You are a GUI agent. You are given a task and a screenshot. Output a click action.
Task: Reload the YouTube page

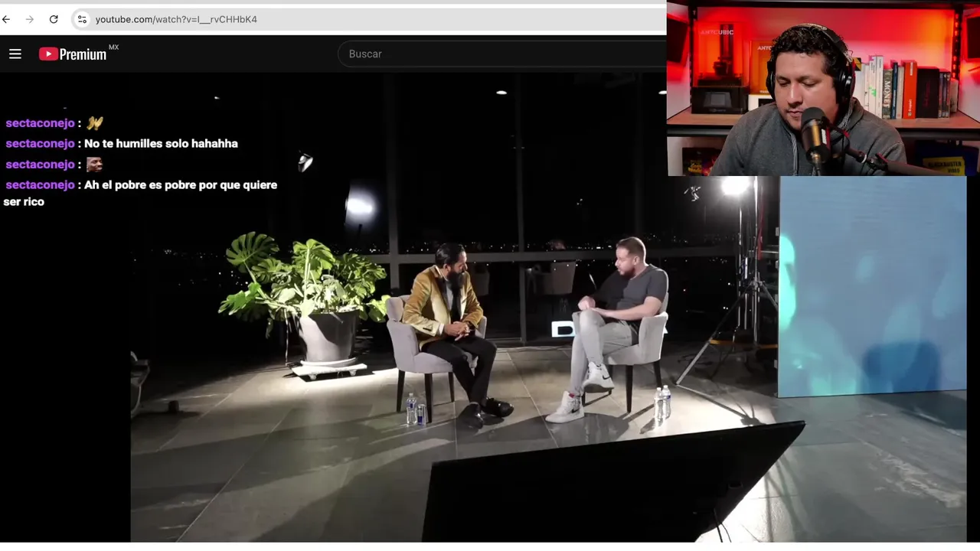tap(54, 19)
